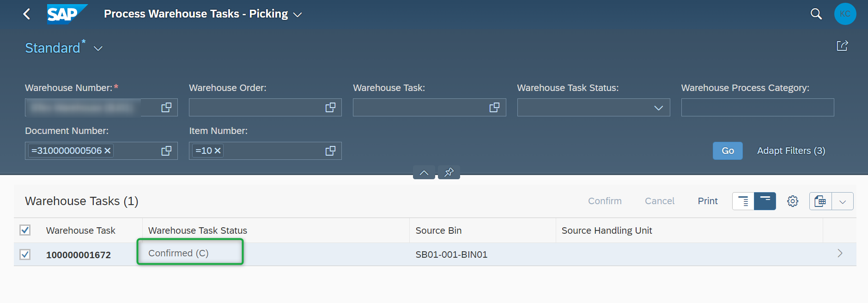Open value help for Item Number
The image size is (868, 303).
pos(330,151)
